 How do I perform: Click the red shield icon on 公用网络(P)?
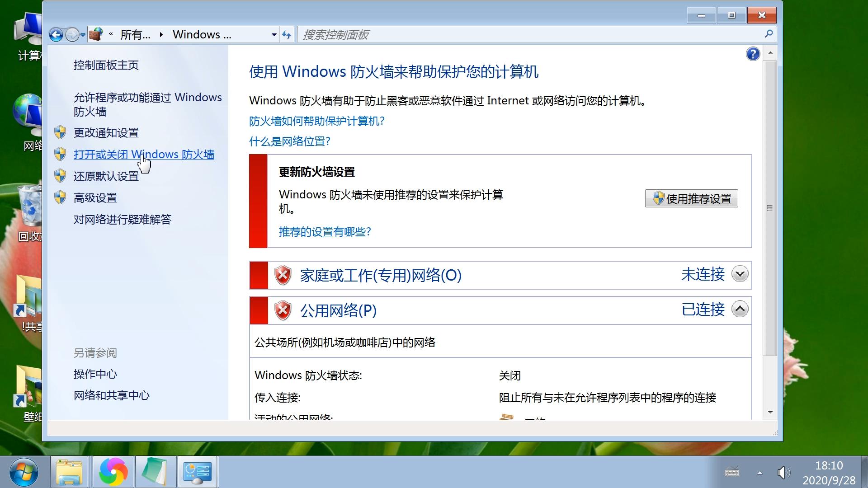(x=283, y=310)
